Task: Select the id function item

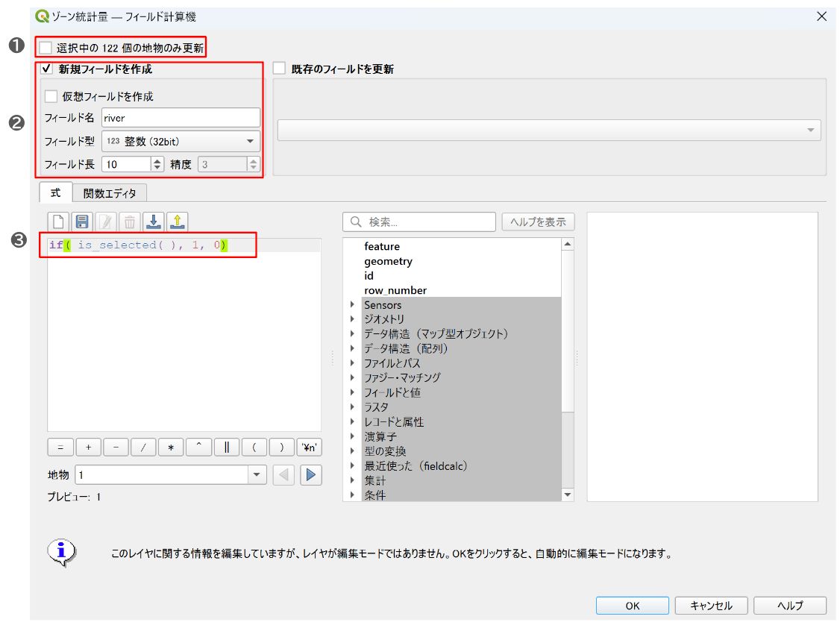Action: tap(369, 276)
